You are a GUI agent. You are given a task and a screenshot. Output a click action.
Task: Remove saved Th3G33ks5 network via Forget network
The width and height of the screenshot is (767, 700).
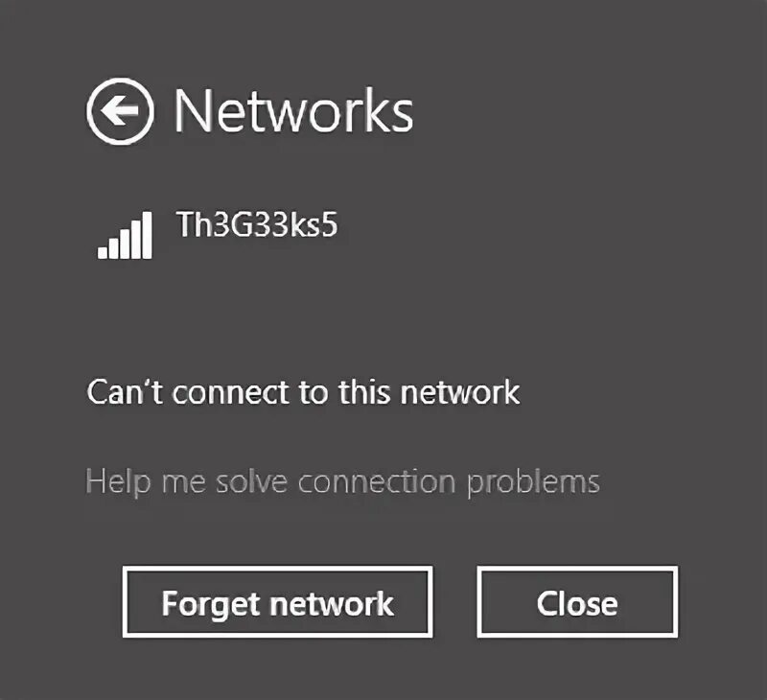(277, 601)
